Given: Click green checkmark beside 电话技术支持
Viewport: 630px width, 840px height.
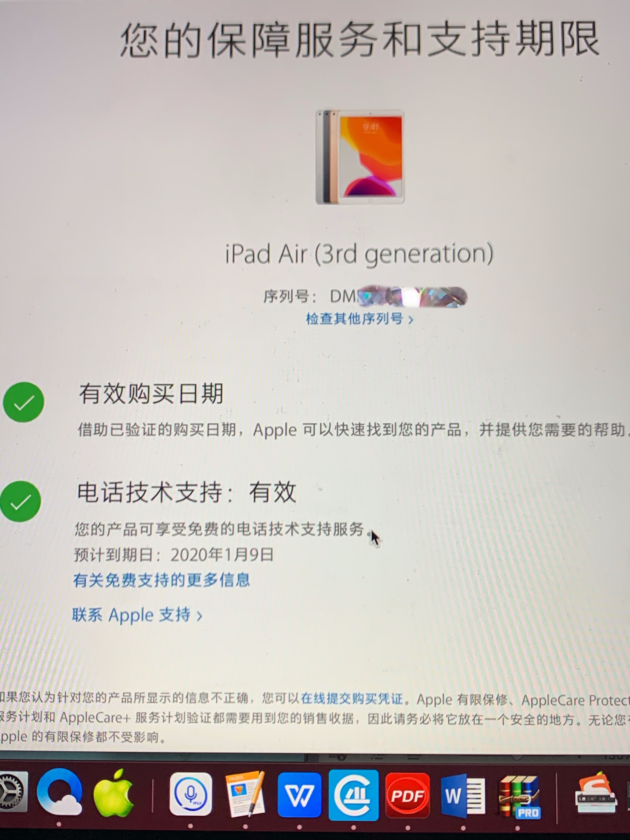Looking at the screenshot, I should click(20, 501).
